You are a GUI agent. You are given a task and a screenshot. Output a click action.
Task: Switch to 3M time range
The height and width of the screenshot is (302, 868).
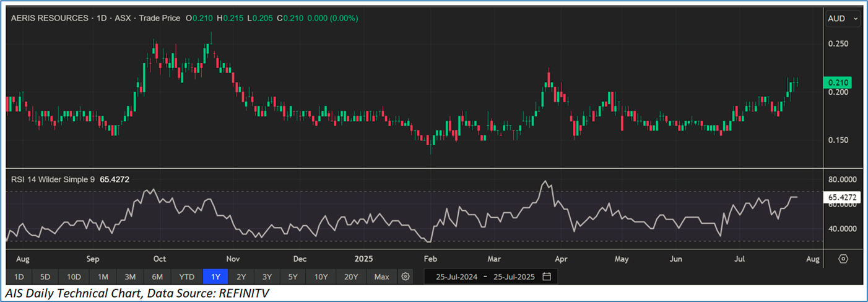tap(130, 276)
